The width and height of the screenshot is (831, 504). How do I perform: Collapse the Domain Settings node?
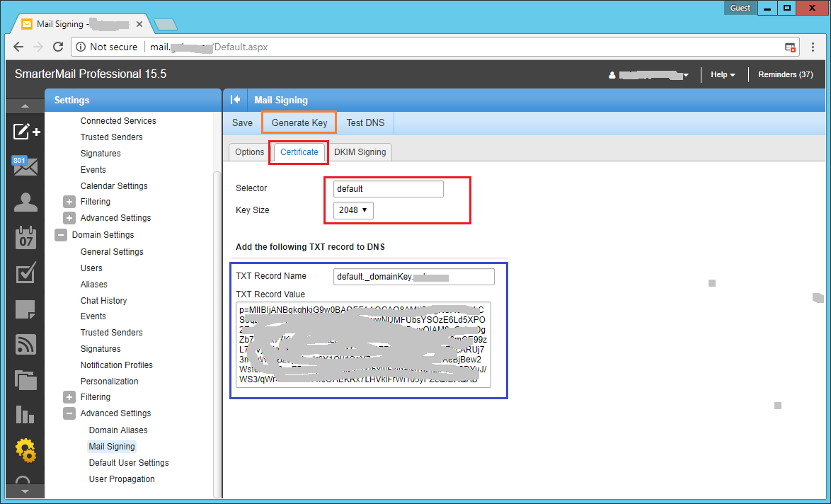pyautogui.click(x=61, y=235)
